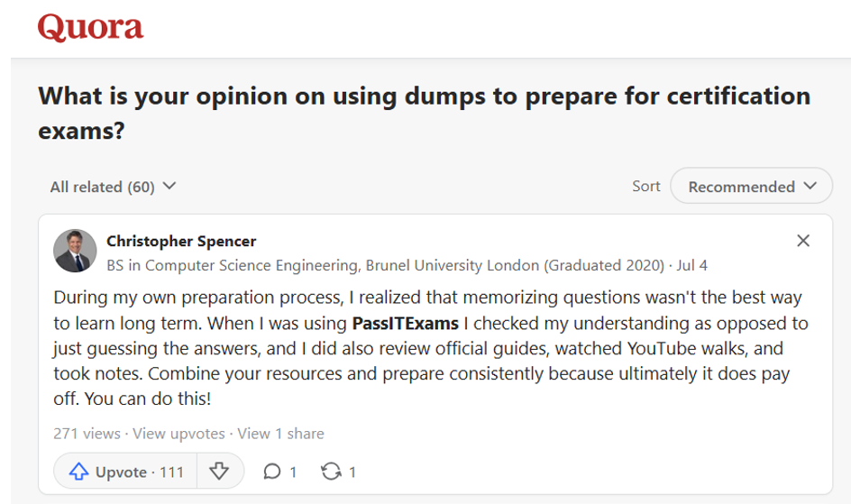Viewport: 851px width, 504px height.
Task: Open Christopher Spencer's profile picture
Action: [x=75, y=251]
